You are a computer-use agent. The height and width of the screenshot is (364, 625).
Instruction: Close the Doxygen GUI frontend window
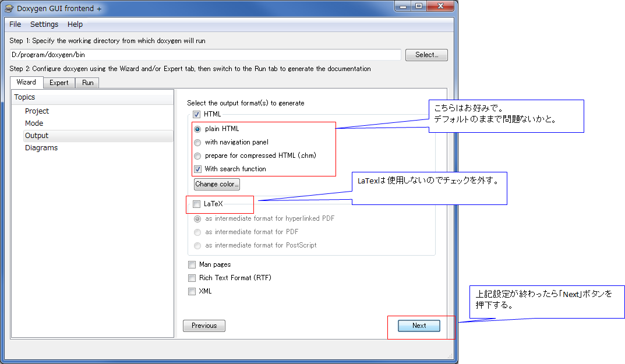(x=440, y=6)
